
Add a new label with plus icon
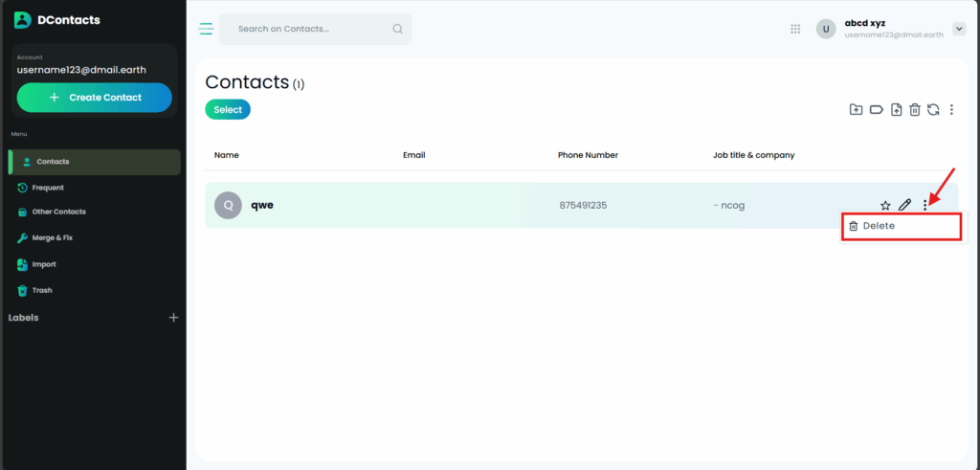[173, 318]
